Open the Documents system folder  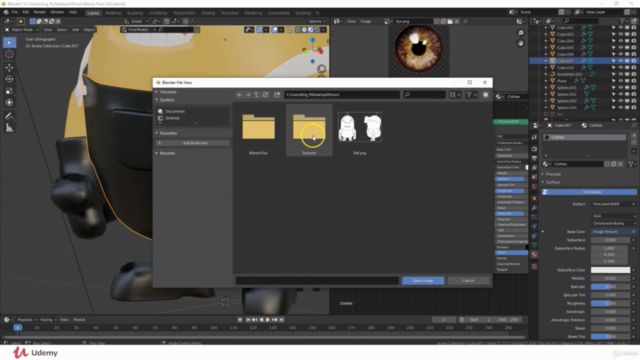tap(175, 111)
